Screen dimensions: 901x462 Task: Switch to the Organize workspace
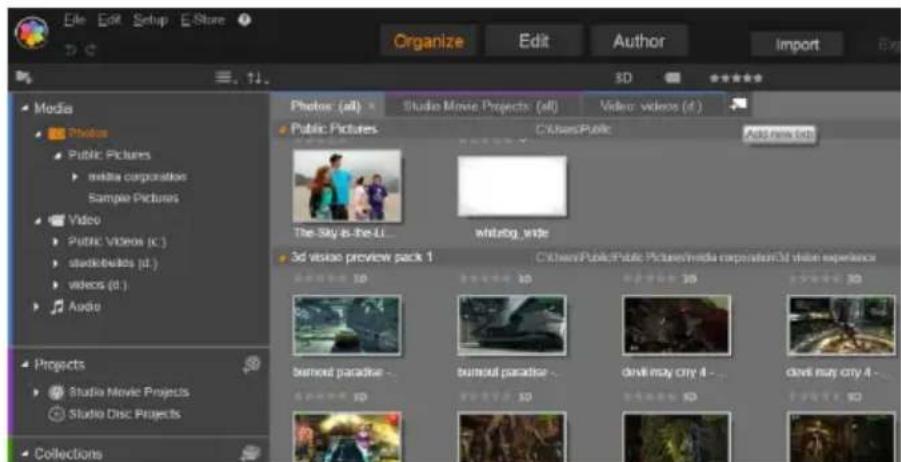pos(429,41)
